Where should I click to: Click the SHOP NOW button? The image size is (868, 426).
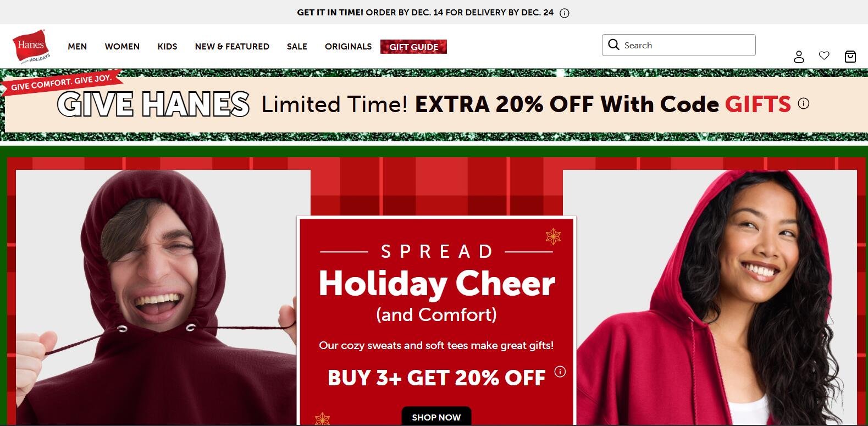[x=436, y=417]
